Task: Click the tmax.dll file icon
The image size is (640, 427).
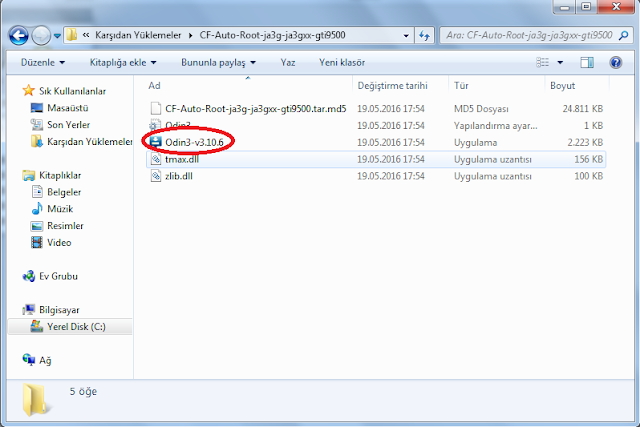Action: point(156,159)
